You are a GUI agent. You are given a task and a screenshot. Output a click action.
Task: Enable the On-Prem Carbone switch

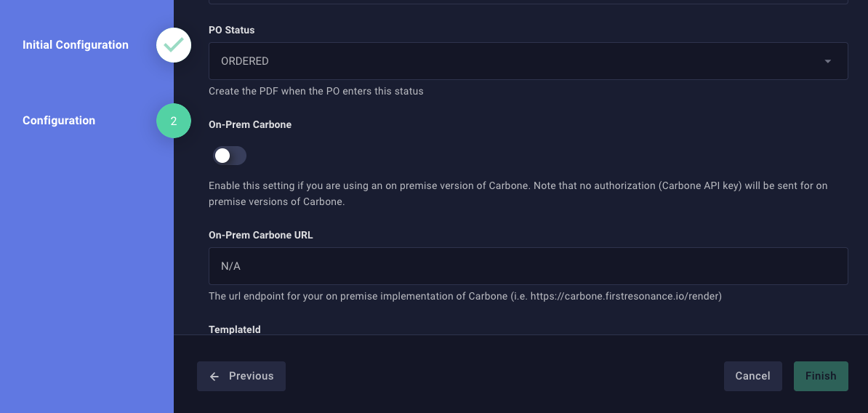coord(230,156)
